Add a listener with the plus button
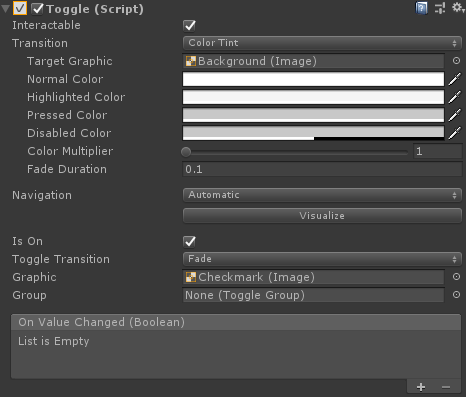Image resolution: width=466 pixels, height=397 pixels. [x=421, y=387]
